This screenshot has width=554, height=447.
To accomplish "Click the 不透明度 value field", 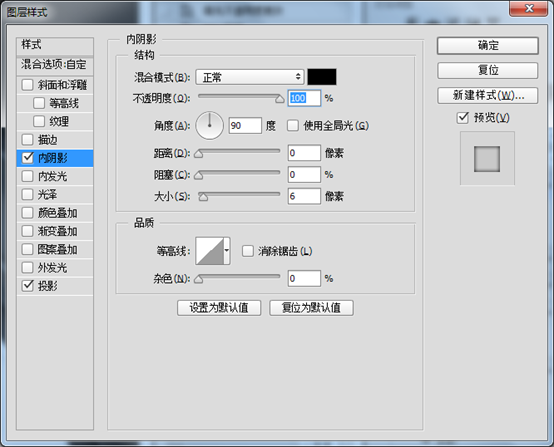I will click(x=304, y=98).
